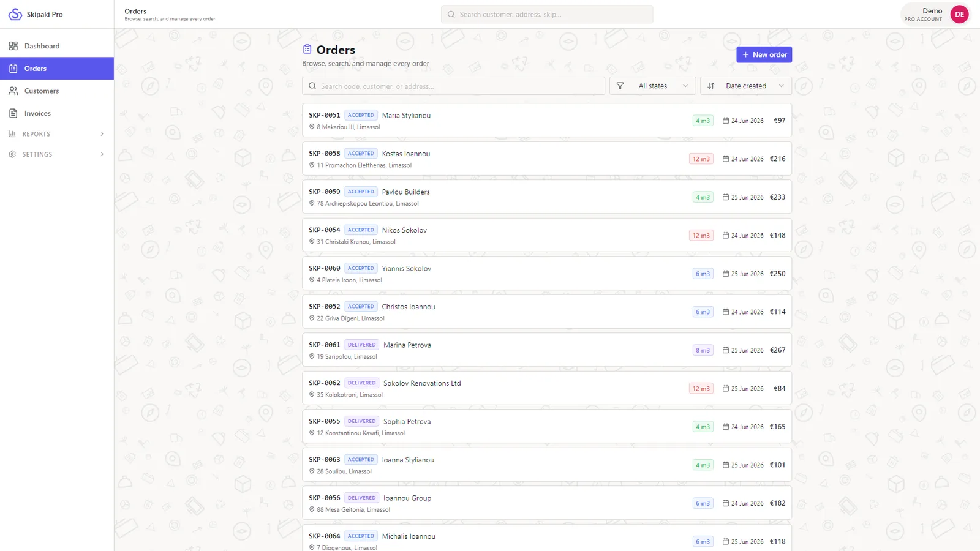Click the Reports bar chart icon
Image resolution: width=980 pixels, height=551 pixels.
[x=12, y=134]
